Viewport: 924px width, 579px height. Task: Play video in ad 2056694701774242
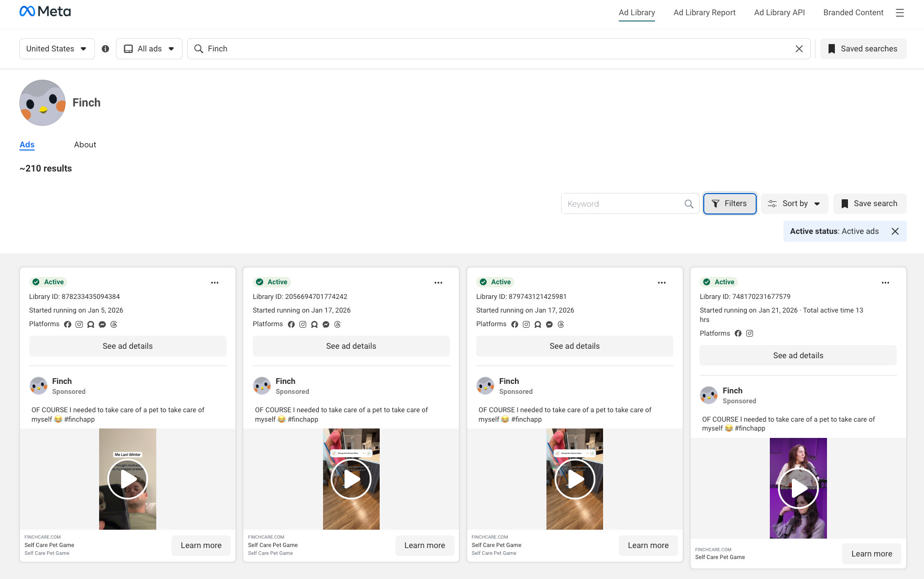pos(351,479)
